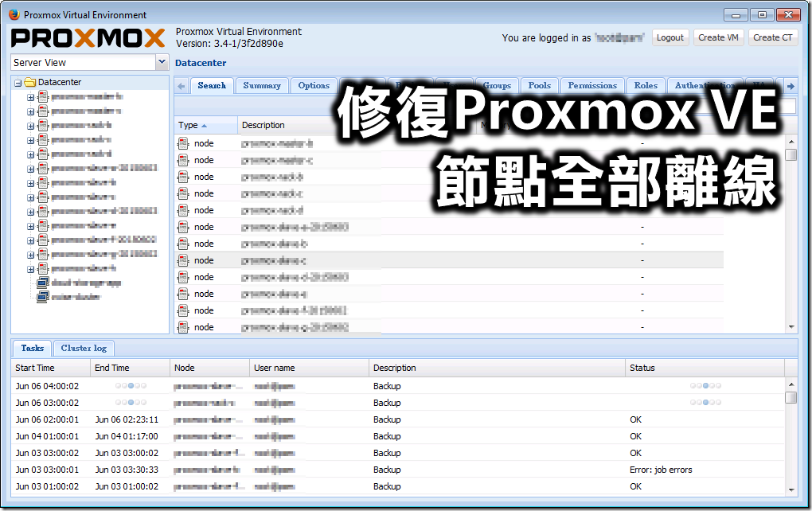Expand the second server node under Datacenter
Screen dimensions: 812x511
pyautogui.click(x=30, y=111)
